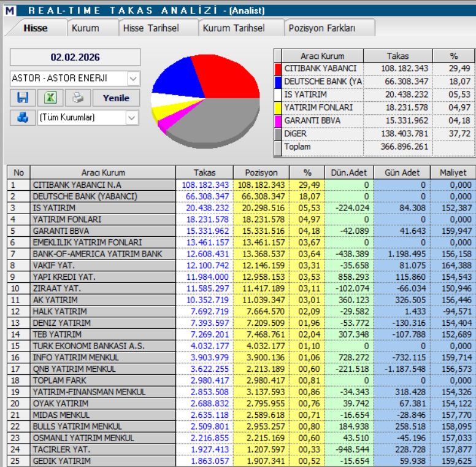
Task: Switch to the Kurum tab
Action: coord(85,28)
